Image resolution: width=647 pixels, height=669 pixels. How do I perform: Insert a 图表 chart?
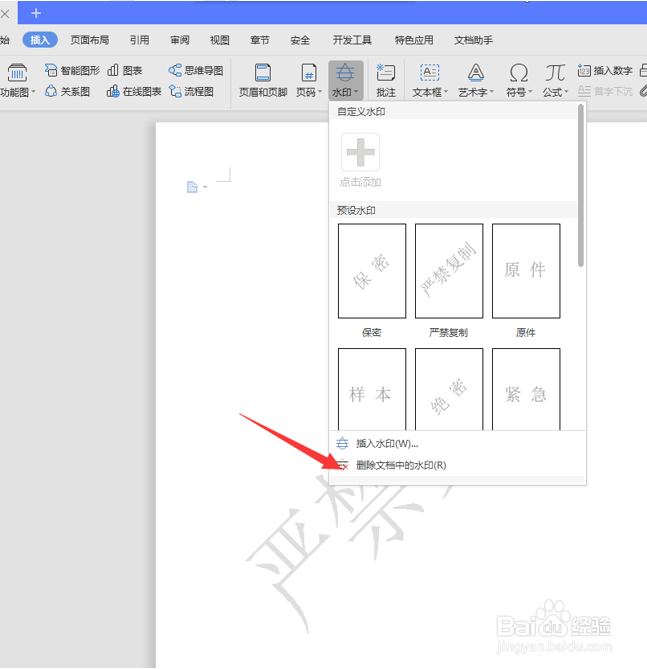[x=124, y=70]
